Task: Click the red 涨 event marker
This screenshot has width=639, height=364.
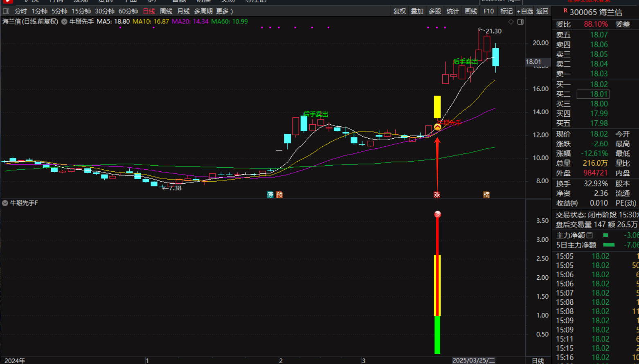Action: point(437,195)
